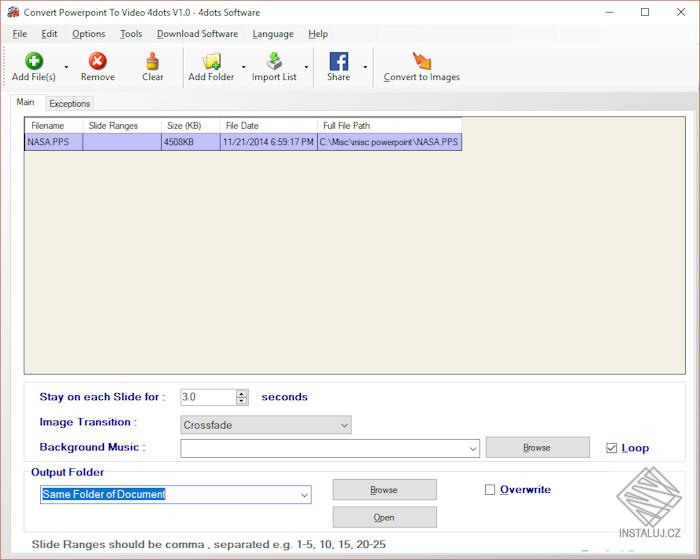Click the 11/21/2014 6:59:17 PM date cell
This screenshot has width=700, height=560.
[269, 142]
